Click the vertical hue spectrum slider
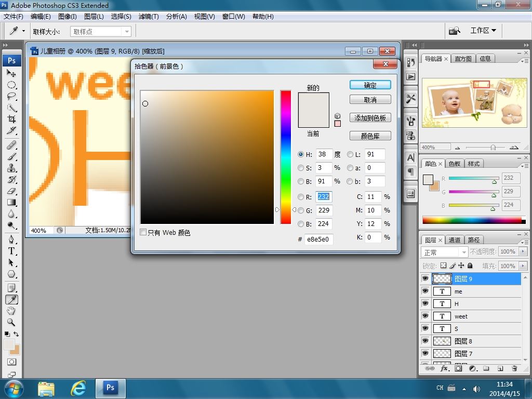The width and height of the screenshot is (532, 399). coord(286,157)
